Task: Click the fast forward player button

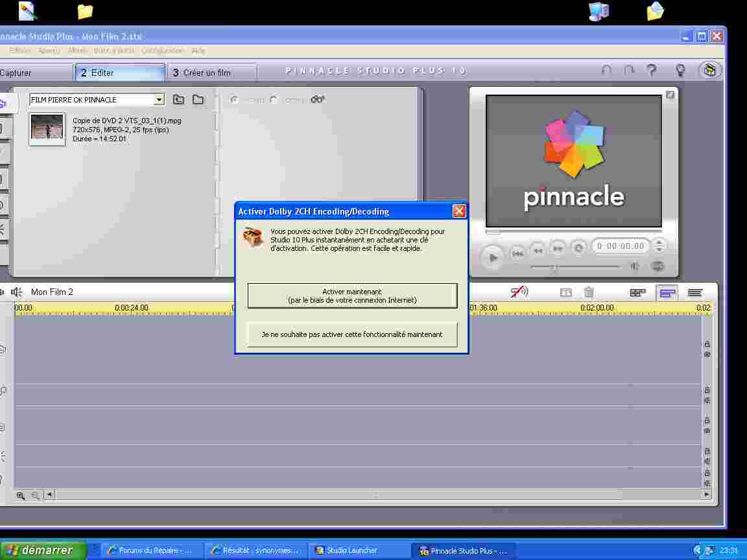Action: [558, 249]
